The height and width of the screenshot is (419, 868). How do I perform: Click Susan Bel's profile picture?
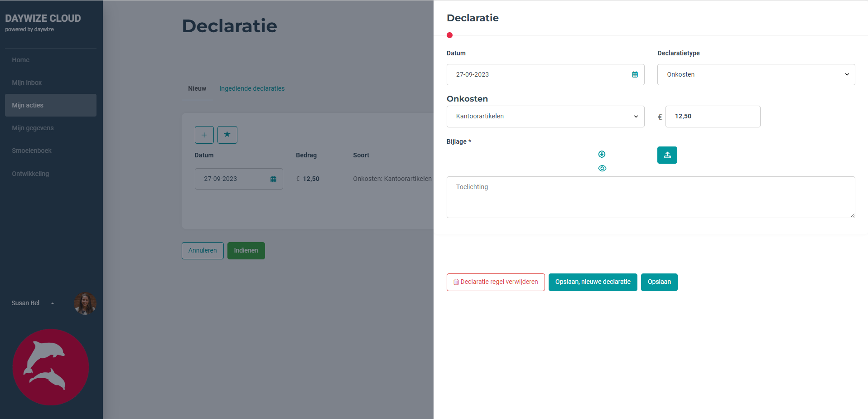click(85, 303)
